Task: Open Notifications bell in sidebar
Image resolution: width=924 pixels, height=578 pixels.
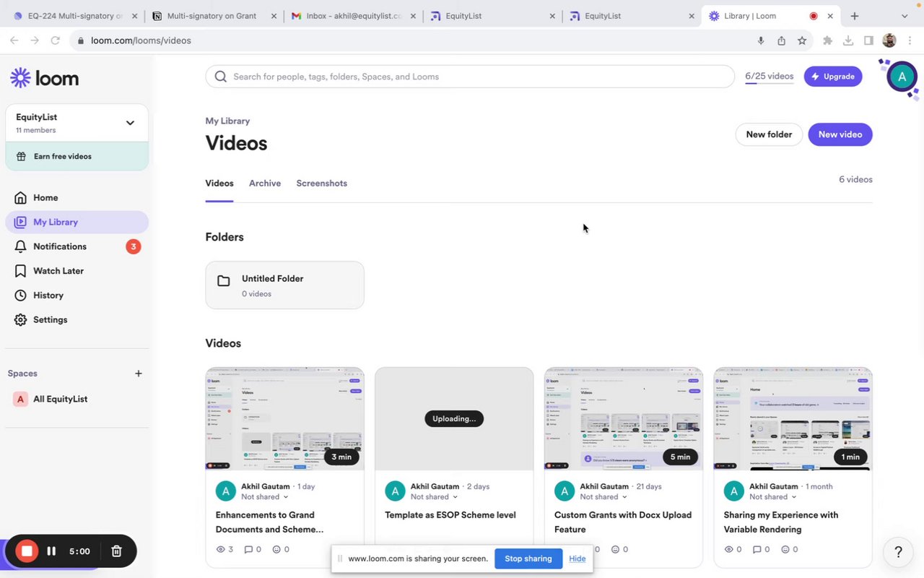Action: 77,246
